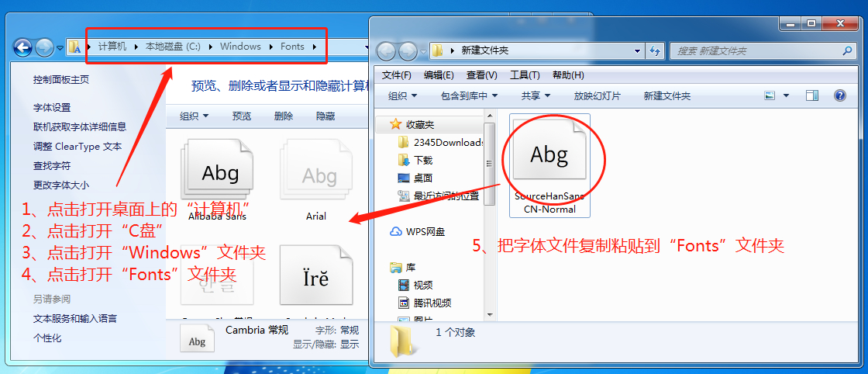The height and width of the screenshot is (374, 868).
Task: Click the refresh button beside address bar
Action: pos(655,50)
